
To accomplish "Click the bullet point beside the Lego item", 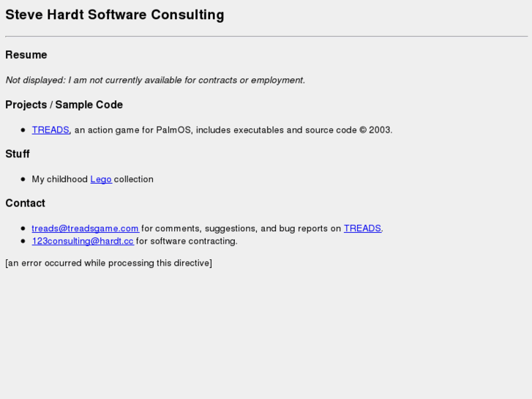I will pos(23,179).
